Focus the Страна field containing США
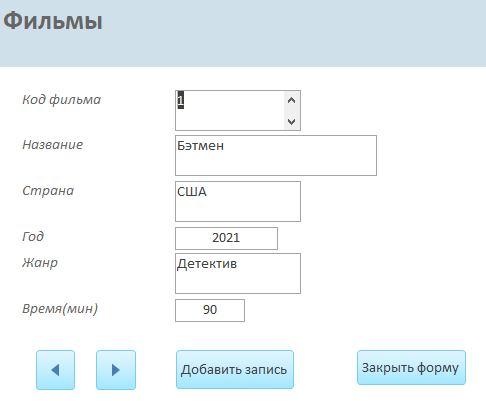Screen dimensions: 486x401 [238, 201]
